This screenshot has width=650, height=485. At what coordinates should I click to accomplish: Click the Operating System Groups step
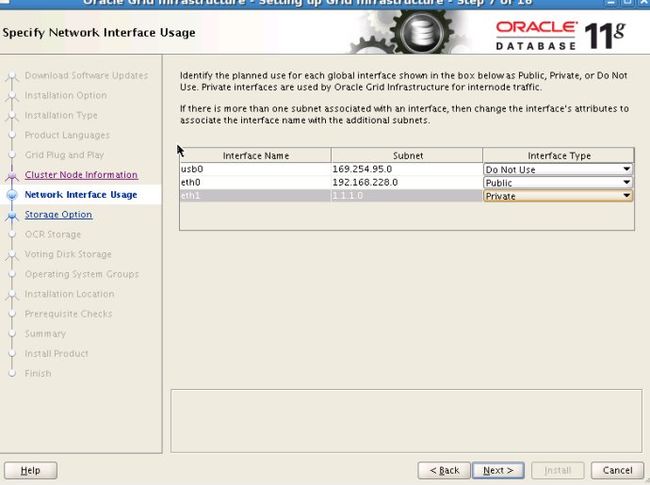click(82, 274)
